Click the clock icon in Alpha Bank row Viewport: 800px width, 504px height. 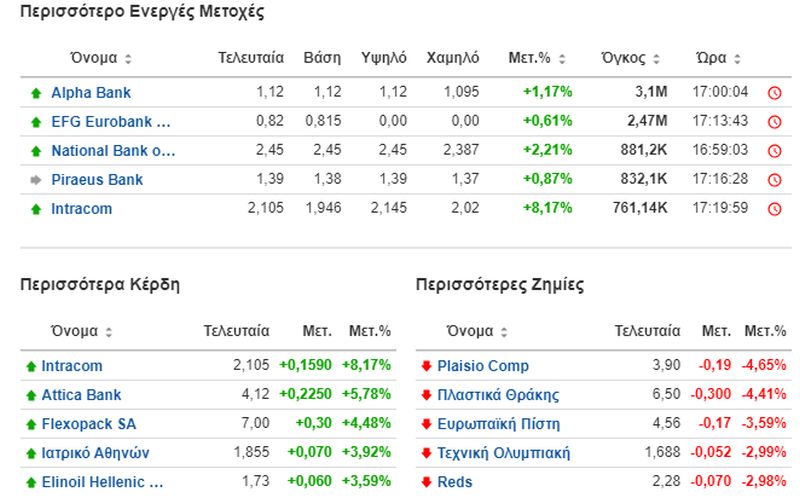pos(773,93)
